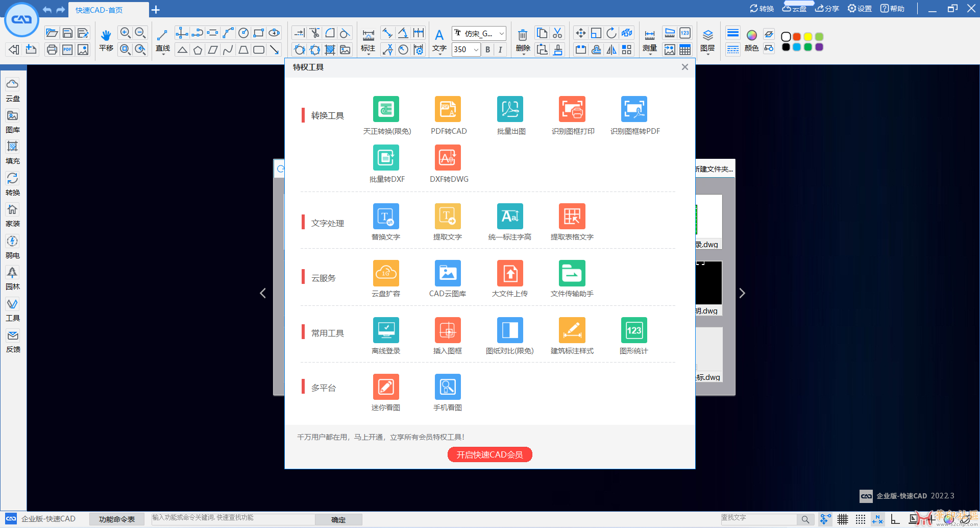
Task: Toggle italic text formatting
Action: point(500,50)
